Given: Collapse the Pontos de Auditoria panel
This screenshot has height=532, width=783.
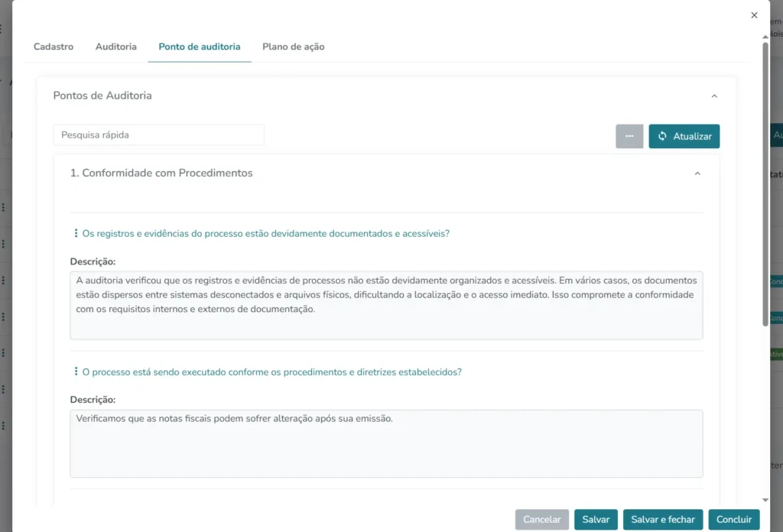Looking at the screenshot, I should (714, 96).
